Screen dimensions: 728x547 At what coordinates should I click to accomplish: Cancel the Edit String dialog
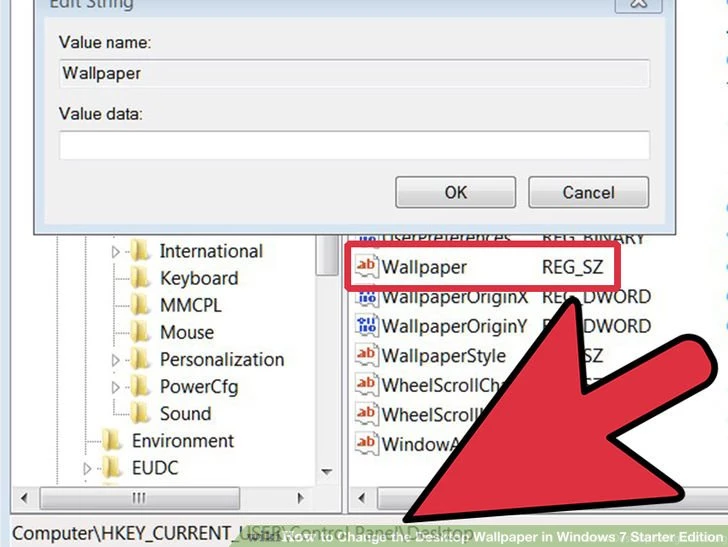(x=588, y=192)
